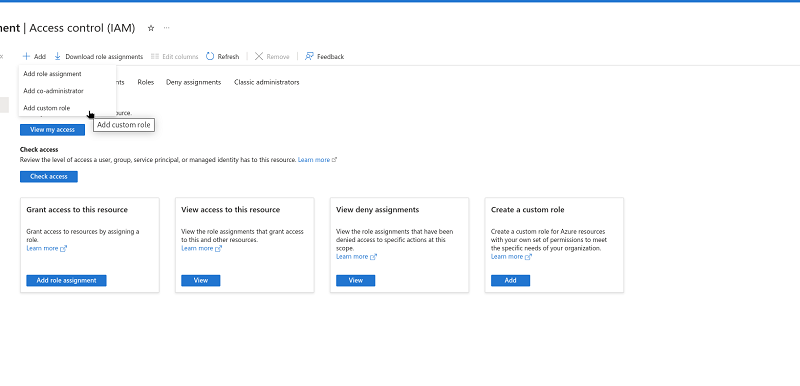Open Learn more link in View deny assignments card
Viewport: 800px width, 386px height.
pos(352,256)
